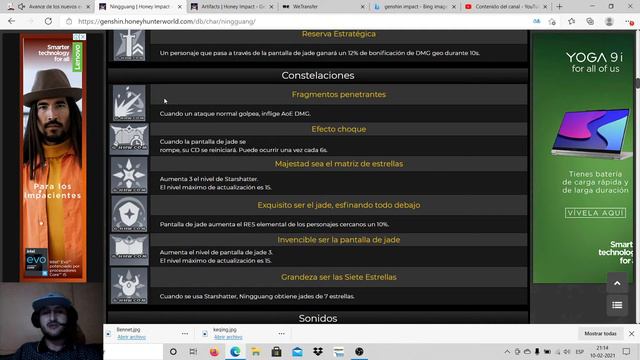Open a new browser tab
Image resolution: width=640 pixels, height=360 pixels.
coord(559,7)
